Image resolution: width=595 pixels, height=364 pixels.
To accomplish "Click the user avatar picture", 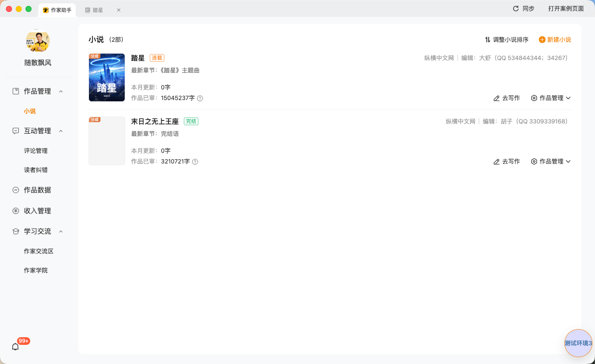I will click(x=38, y=41).
